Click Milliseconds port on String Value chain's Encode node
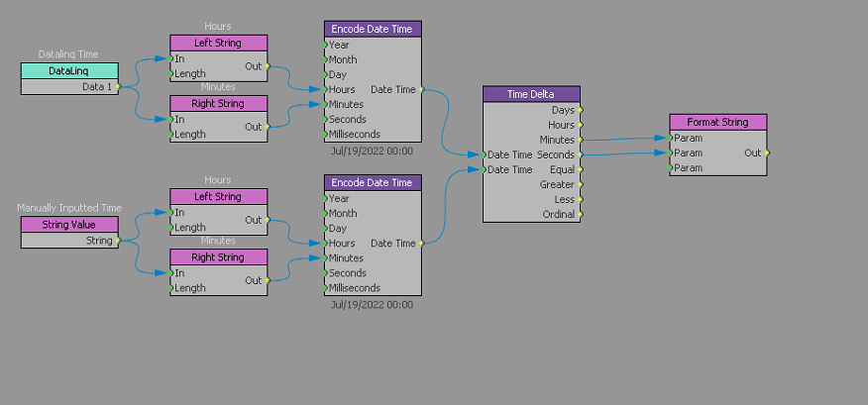868x405 pixels. [x=325, y=288]
